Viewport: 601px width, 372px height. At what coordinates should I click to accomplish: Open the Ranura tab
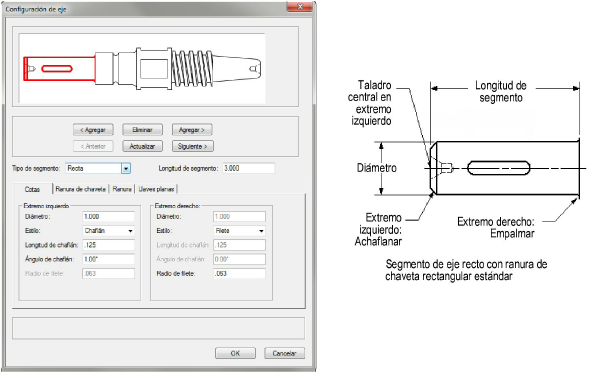click(x=122, y=189)
